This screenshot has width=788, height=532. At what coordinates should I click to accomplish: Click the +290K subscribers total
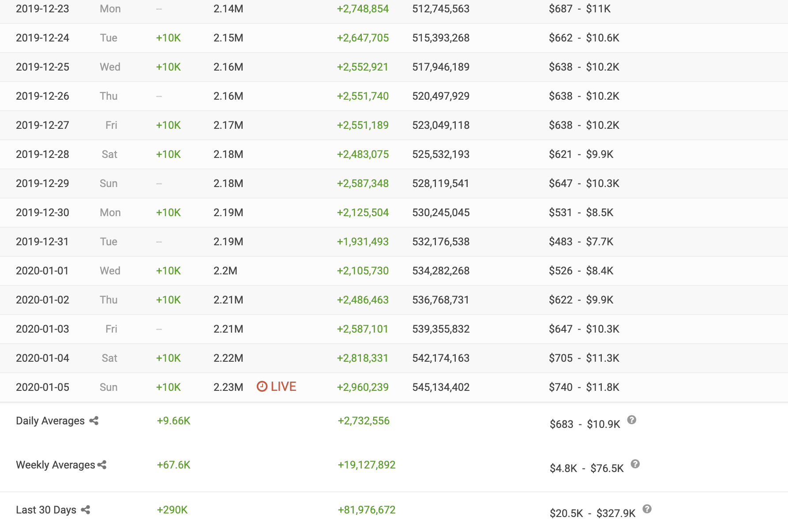pos(172,510)
